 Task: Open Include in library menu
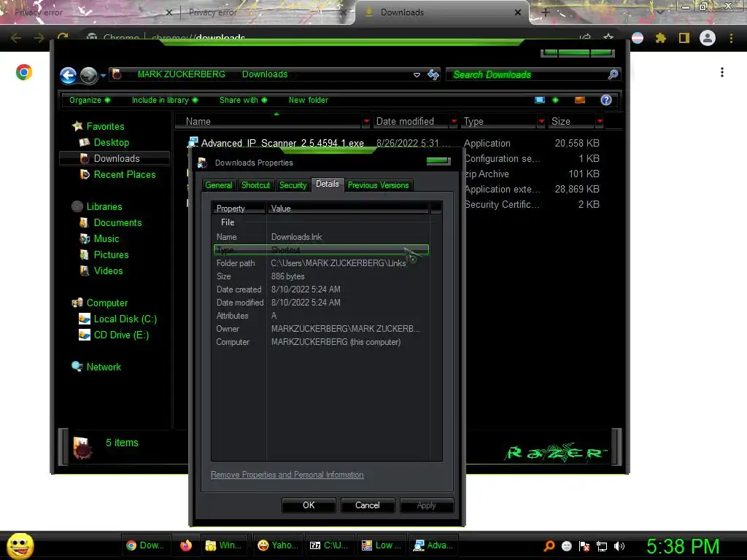[x=165, y=100]
